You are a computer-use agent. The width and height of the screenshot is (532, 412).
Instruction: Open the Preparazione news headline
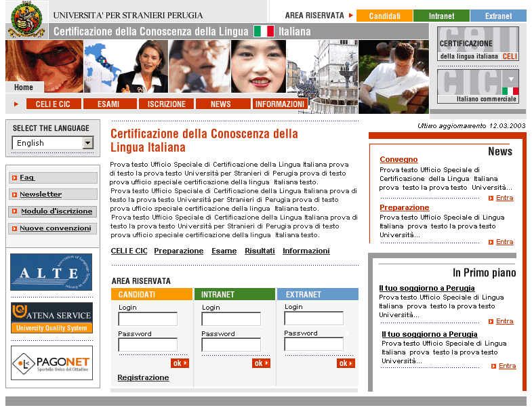pos(405,207)
